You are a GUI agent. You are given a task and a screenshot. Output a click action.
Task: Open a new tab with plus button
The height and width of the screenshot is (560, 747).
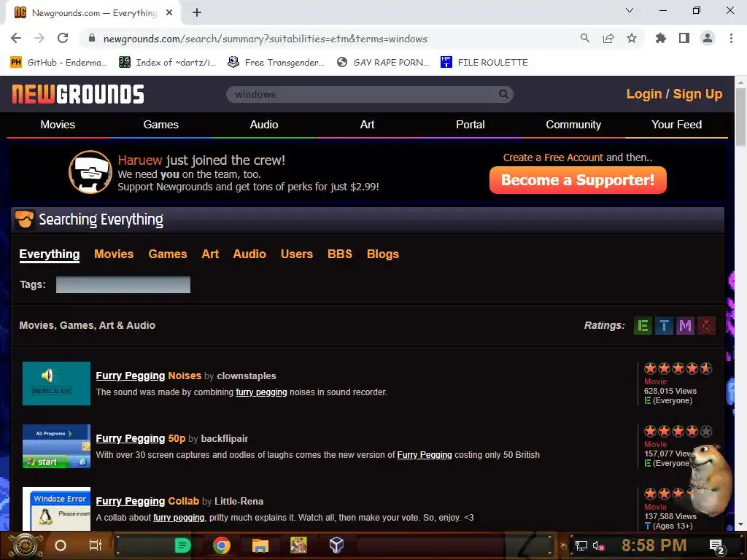(x=197, y=13)
